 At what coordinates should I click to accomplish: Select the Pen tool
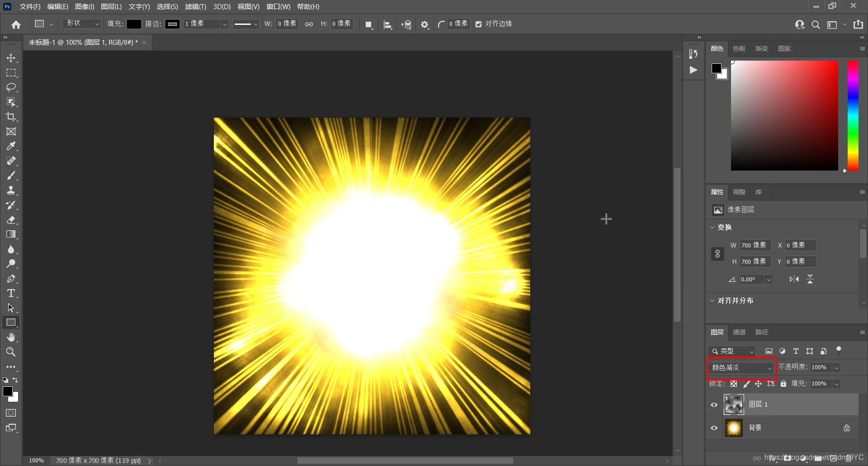11,279
